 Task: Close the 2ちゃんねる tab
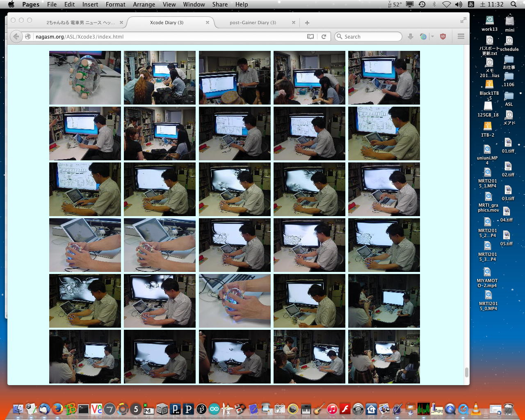pos(121,23)
